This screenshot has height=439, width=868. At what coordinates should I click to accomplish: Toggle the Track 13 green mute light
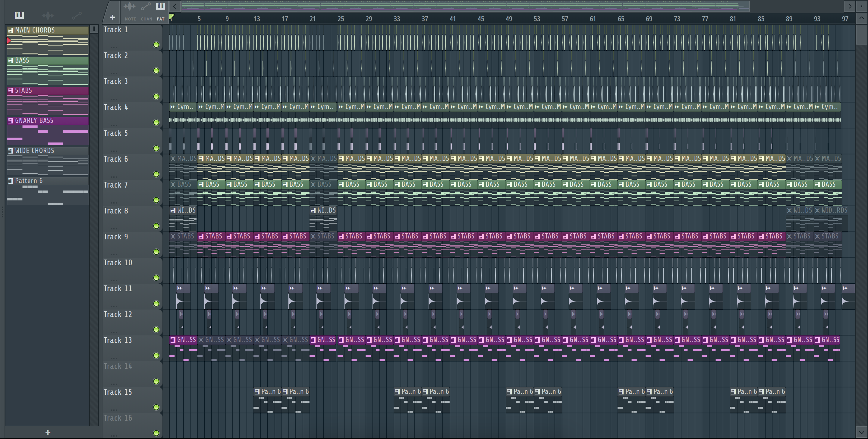pos(156,356)
